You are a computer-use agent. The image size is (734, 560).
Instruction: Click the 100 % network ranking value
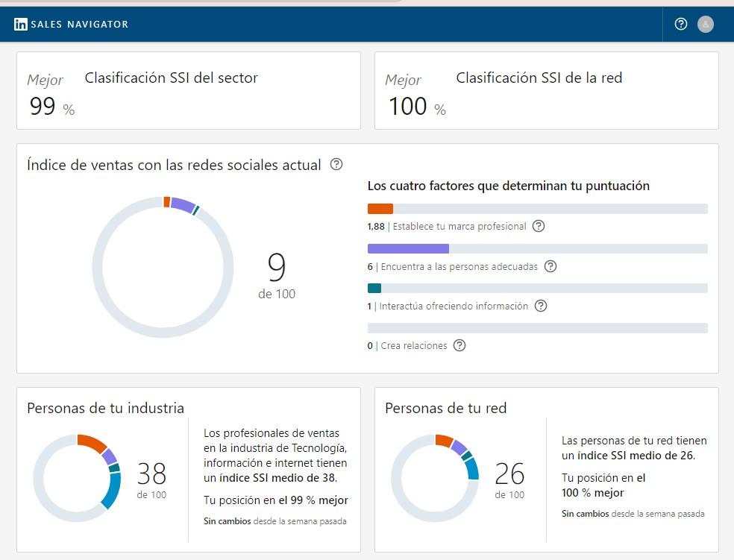pyautogui.click(x=417, y=106)
